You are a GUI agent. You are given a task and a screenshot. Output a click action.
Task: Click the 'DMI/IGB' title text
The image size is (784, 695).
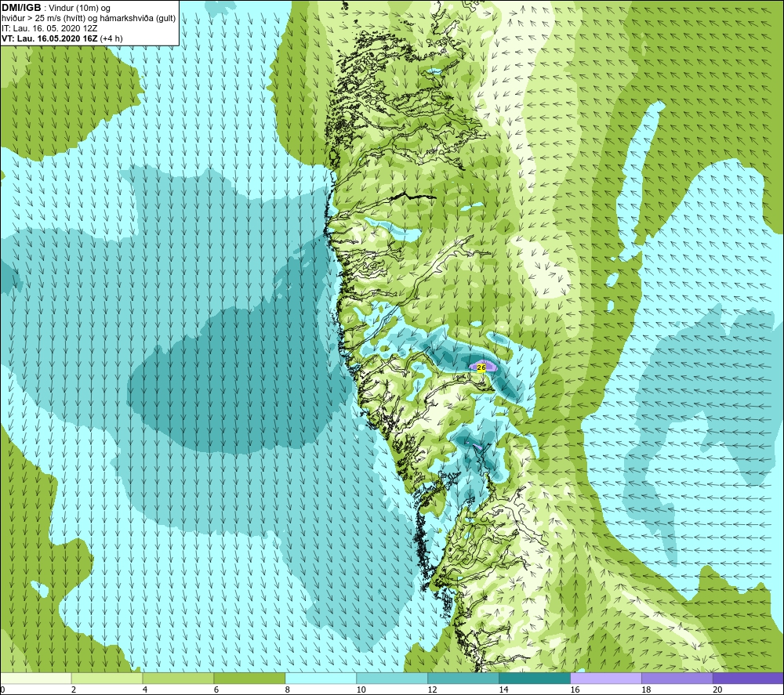click(x=21, y=8)
